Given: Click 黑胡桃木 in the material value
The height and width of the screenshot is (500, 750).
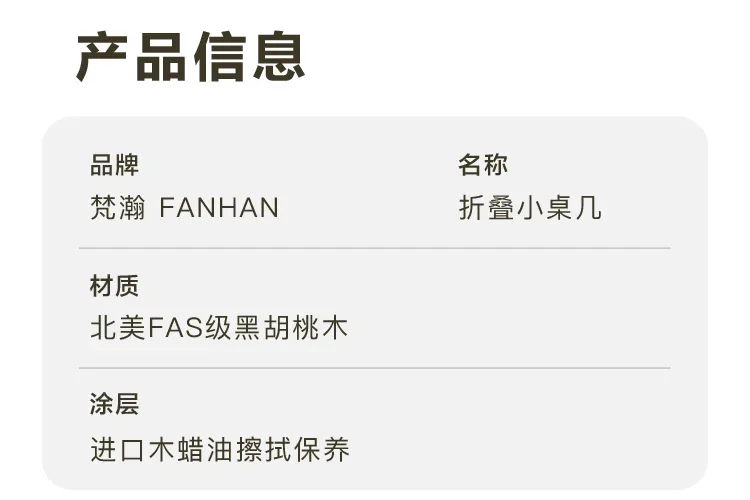Looking at the screenshot, I should [291, 328].
